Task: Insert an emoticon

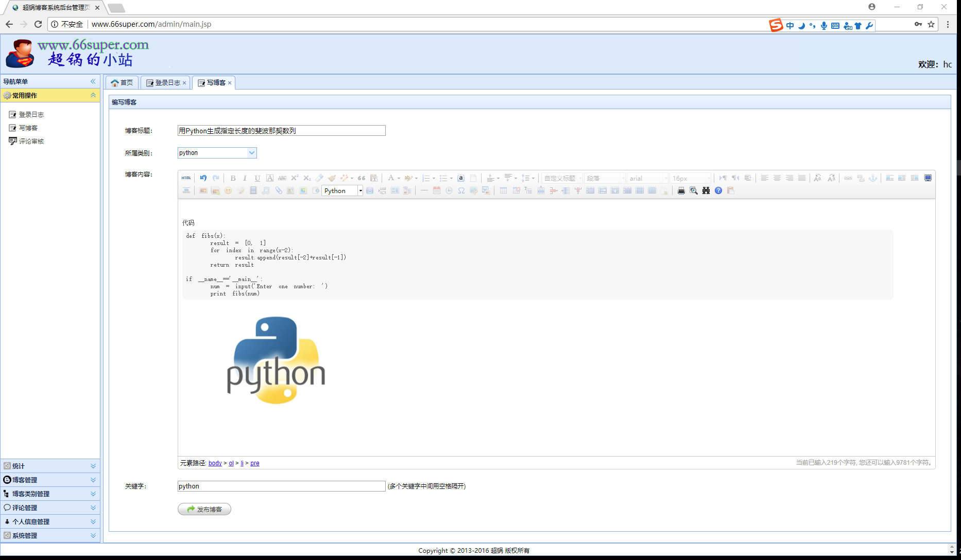Action: 228,190
